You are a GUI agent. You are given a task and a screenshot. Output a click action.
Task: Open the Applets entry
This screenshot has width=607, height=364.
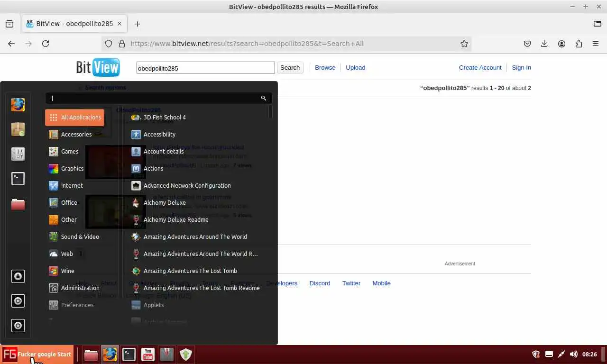(x=197, y=305)
